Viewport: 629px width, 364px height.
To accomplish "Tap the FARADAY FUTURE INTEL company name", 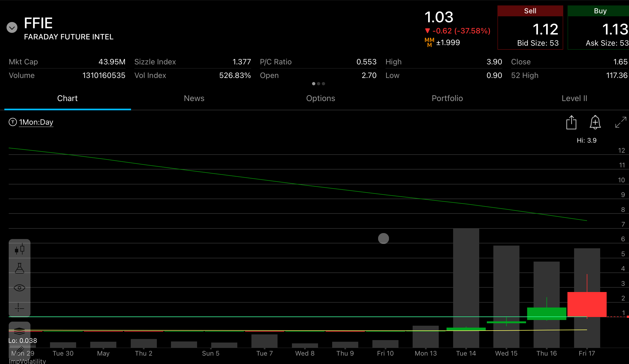I will 69,37.
